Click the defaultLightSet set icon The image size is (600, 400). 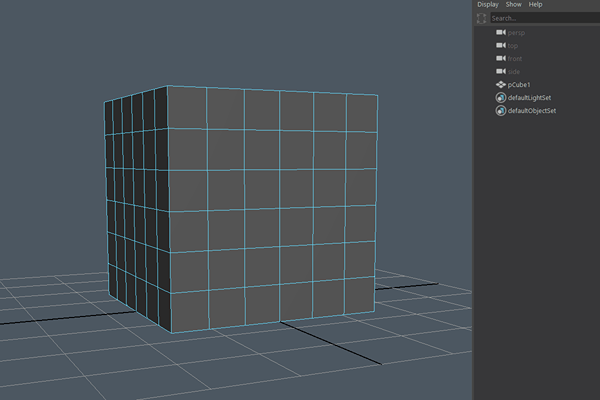pos(501,98)
